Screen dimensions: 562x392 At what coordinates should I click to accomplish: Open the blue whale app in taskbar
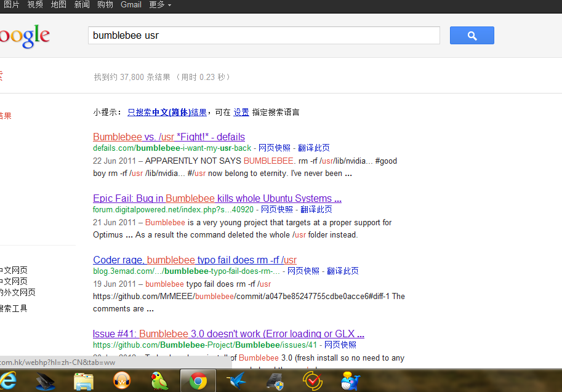click(x=350, y=380)
